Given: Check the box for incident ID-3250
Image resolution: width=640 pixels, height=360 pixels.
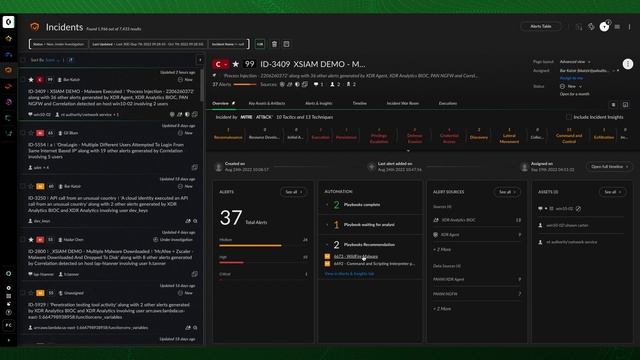Looking at the screenshot, I should tap(23, 187).
